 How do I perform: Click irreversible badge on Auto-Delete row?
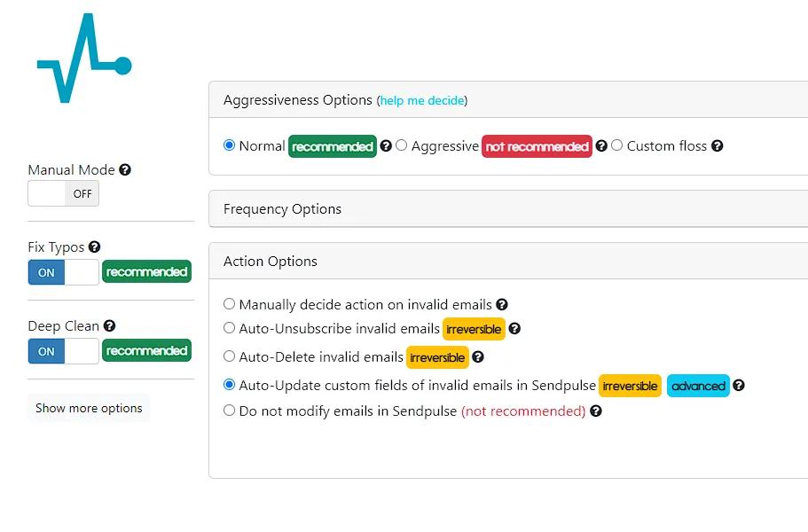coord(437,357)
